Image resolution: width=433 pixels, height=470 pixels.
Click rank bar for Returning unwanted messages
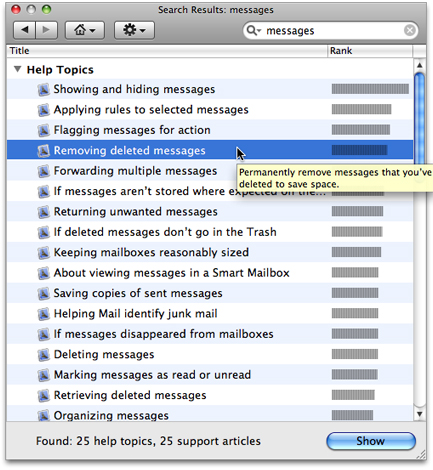pyautogui.click(x=357, y=211)
